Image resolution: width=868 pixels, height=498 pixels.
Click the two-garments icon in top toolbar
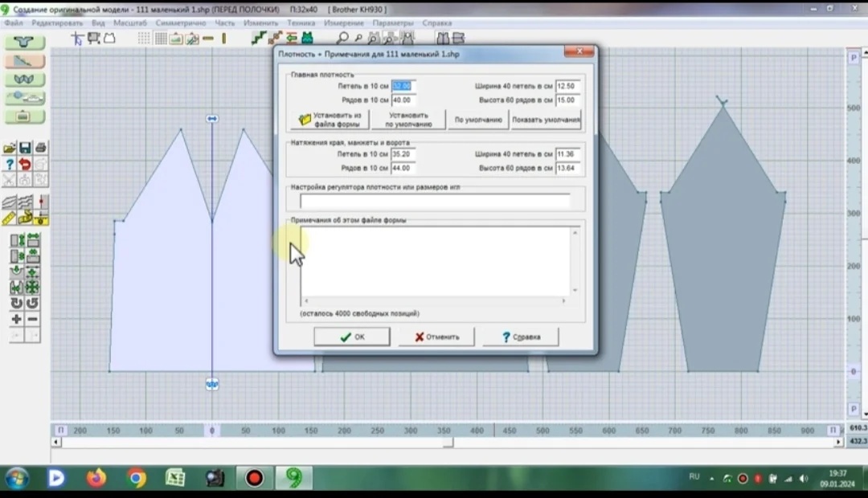pos(443,39)
